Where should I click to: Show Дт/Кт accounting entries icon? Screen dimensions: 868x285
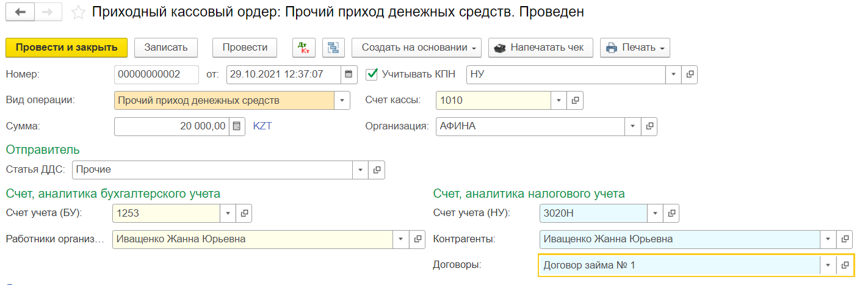(303, 48)
